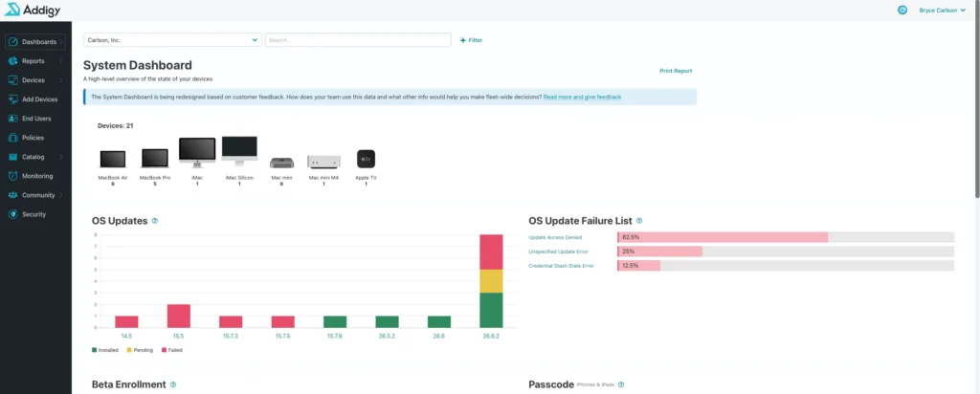
Task: Select the MacBook Air device image
Action: click(x=113, y=159)
